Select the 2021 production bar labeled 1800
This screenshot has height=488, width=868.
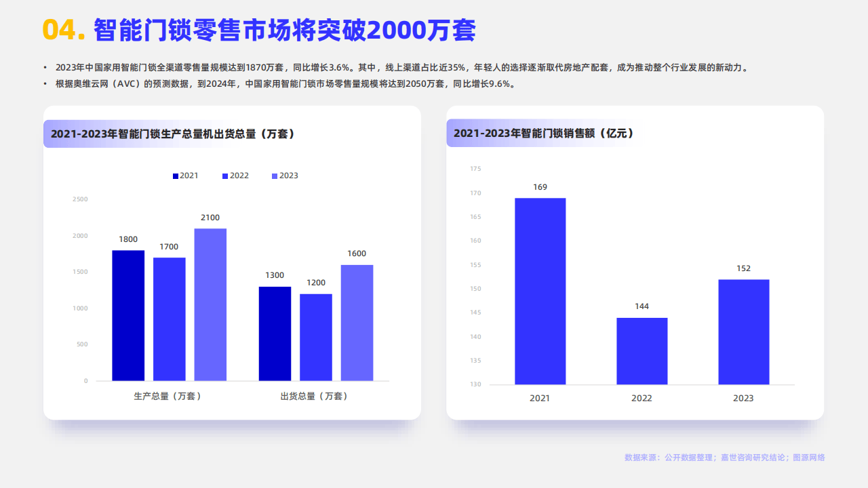[x=128, y=315]
